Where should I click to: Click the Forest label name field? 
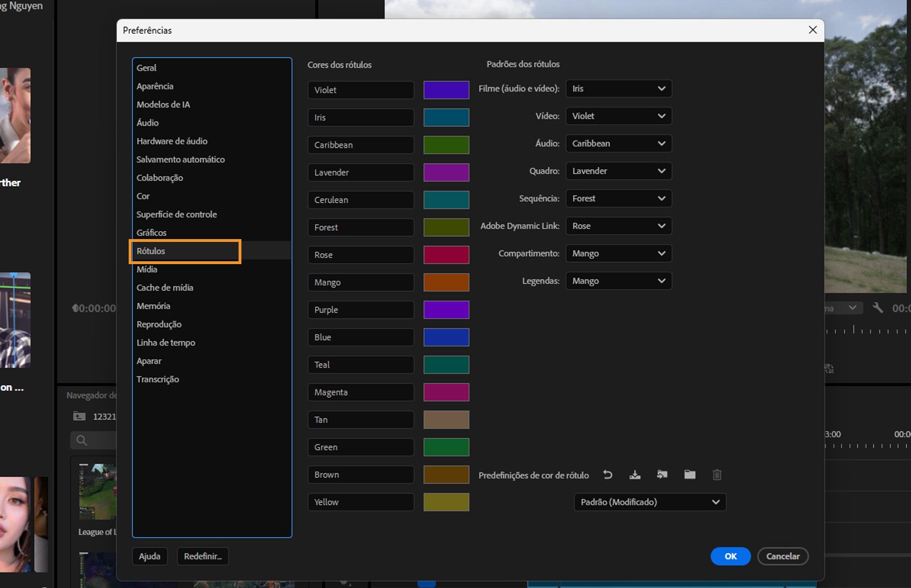(361, 228)
